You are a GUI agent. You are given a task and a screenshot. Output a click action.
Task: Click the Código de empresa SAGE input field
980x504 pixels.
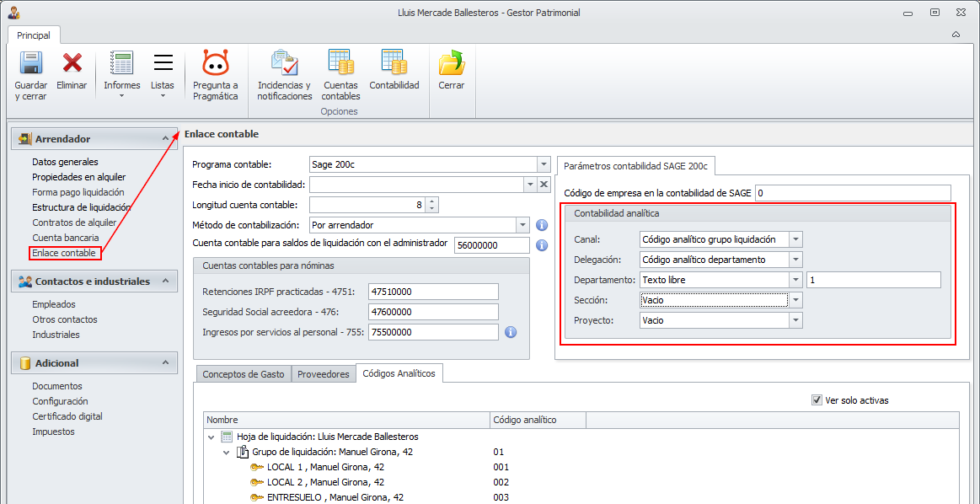(852, 193)
